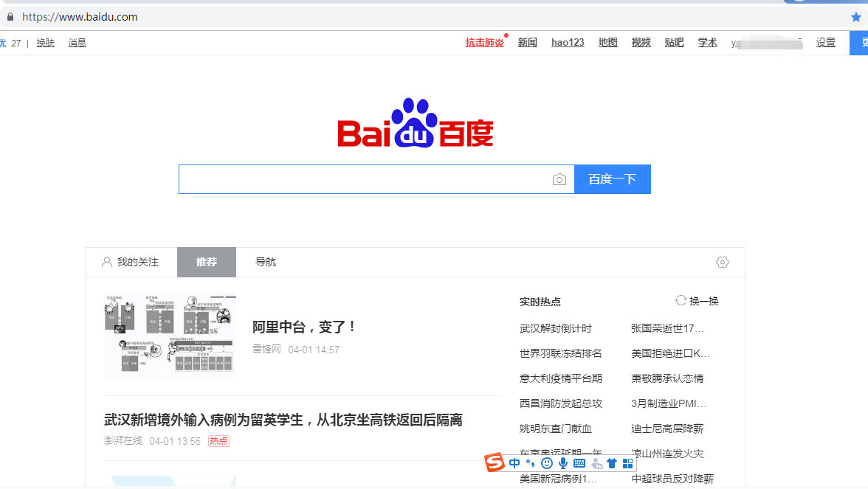868x489 pixels.
Task: Click the blurred username in top bar
Action: (767, 43)
